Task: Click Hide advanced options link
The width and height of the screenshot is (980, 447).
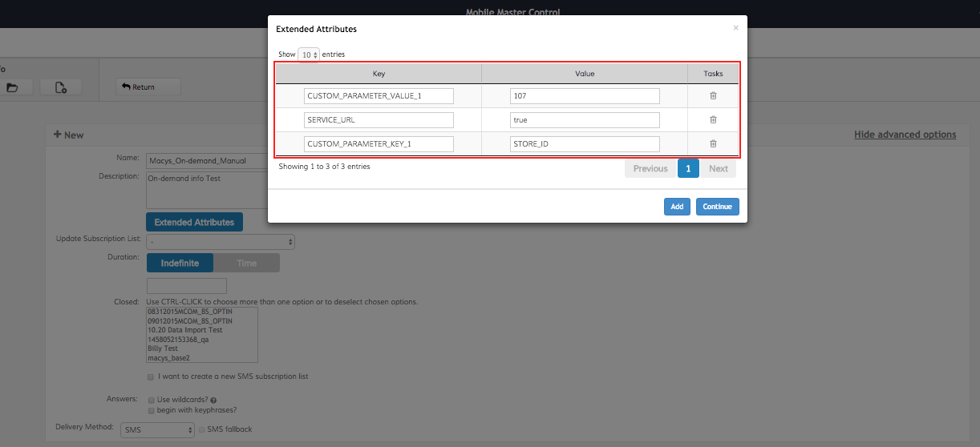Action: (905, 135)
